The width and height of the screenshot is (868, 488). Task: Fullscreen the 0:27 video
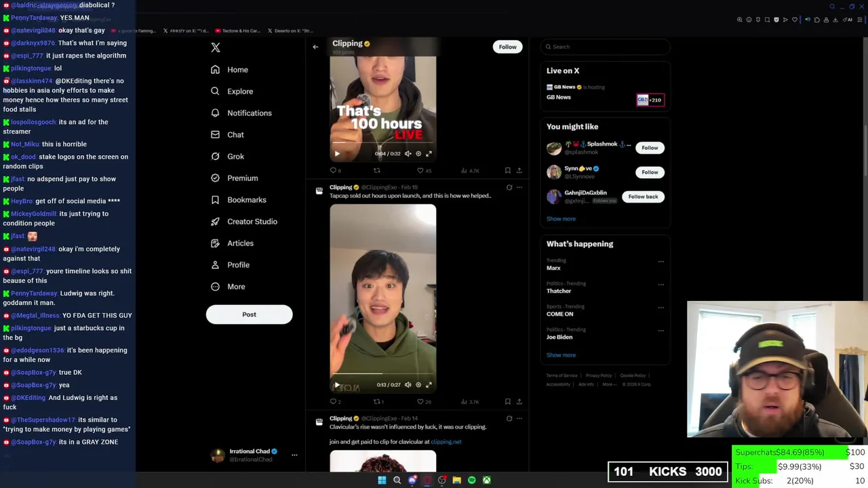429,385
